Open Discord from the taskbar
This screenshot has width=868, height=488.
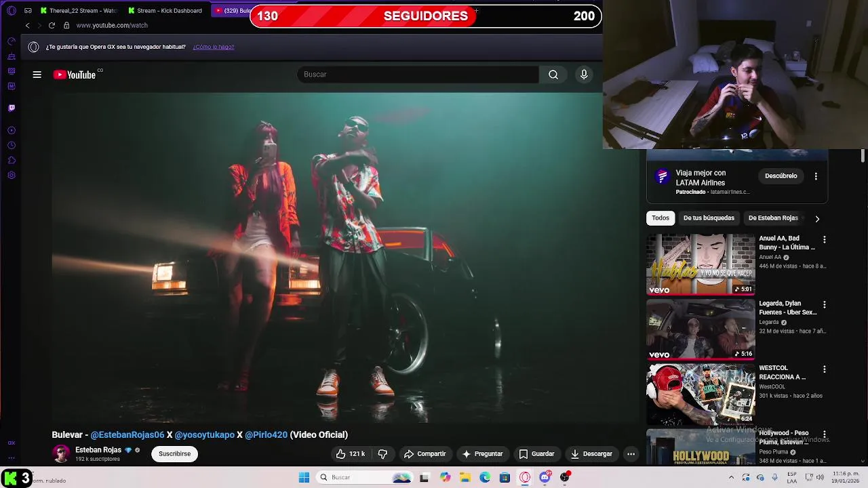tap(545, 477)
